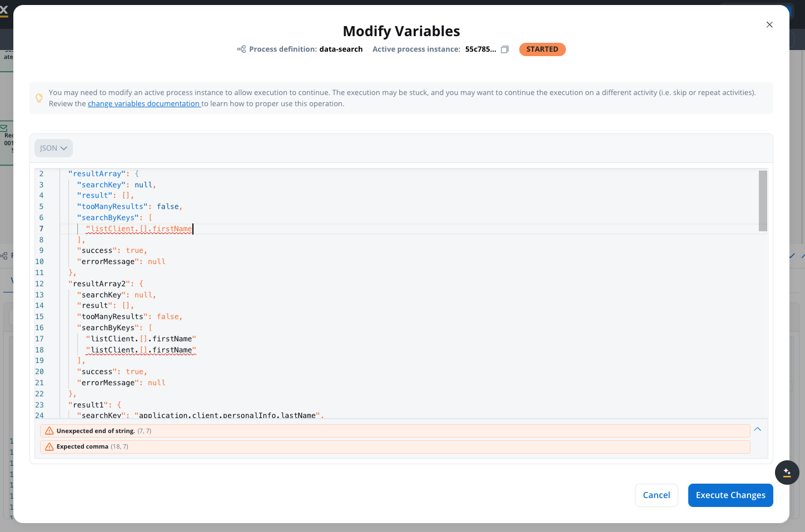The width and height of the screenshot is (805, 532).
Task: Click line number 12 in the gutter
Action: pos(39,284)
